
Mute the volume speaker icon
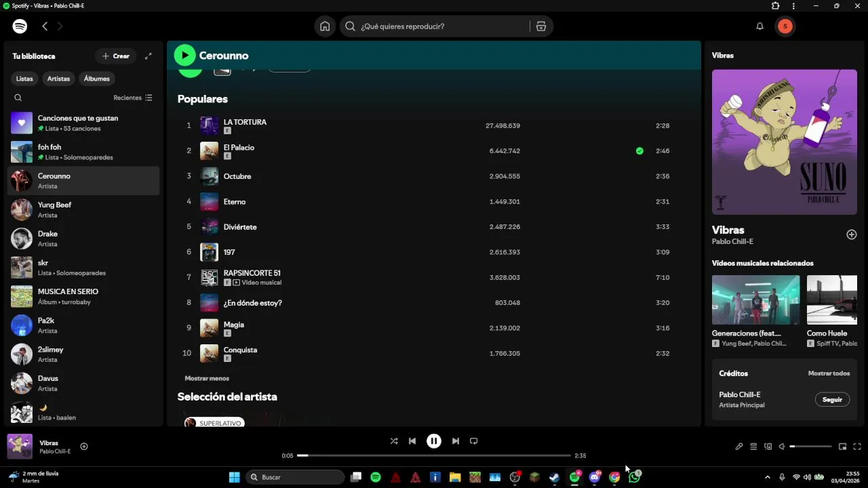(x=782, y=447)
